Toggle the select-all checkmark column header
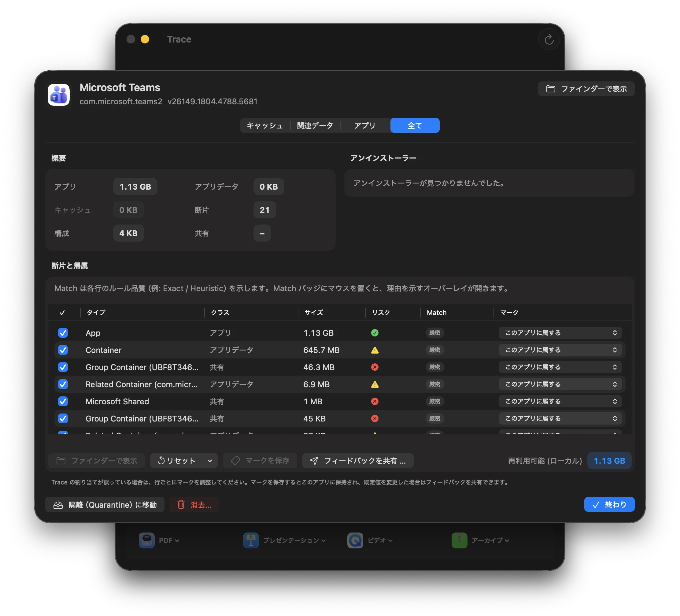Image resolution: width=680 pixels, height=616 pixels. [x=62, y=313]
